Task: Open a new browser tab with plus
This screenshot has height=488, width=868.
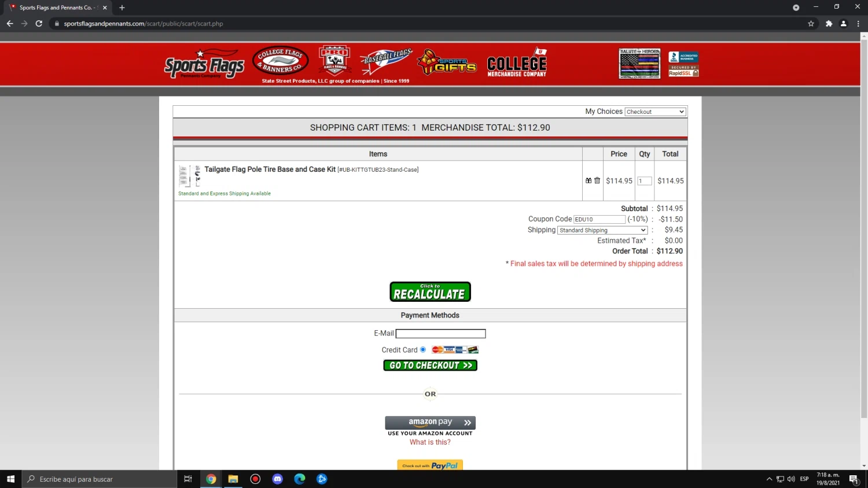Action: [122, 8]
